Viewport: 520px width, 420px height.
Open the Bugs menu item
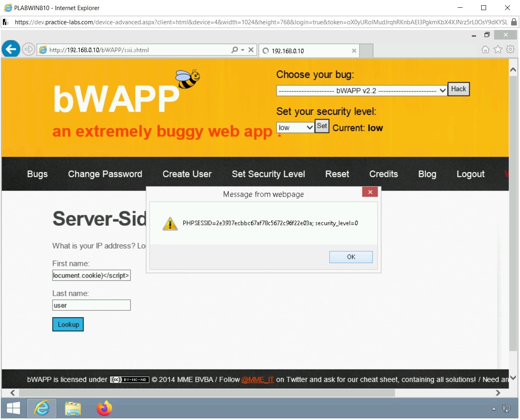coord(37,174)
